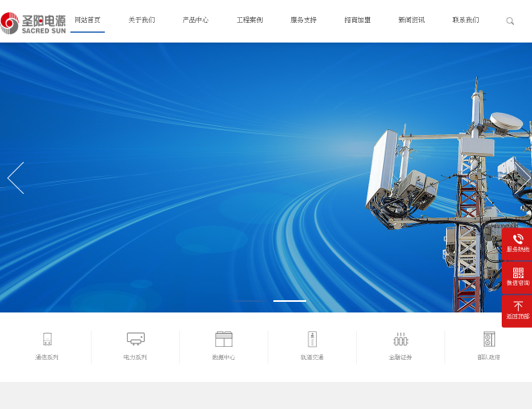Open 联系我们 nav item
This screenshot has height=409, width=532.
click(x=466, y=20)
